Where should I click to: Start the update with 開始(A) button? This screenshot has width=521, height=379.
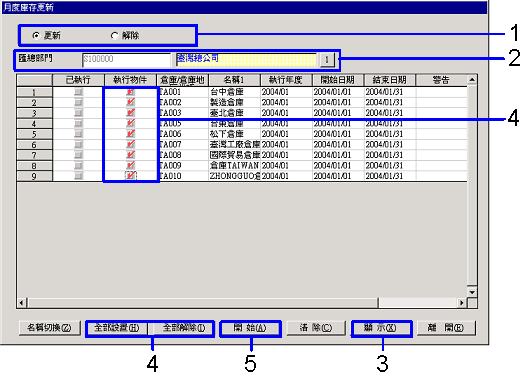click(x=250, y=328)
